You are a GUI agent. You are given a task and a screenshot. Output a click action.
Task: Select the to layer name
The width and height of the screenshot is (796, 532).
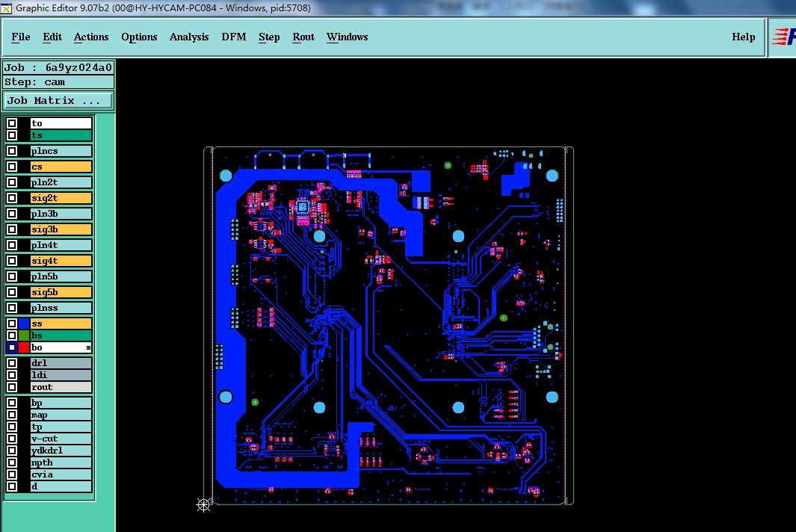tap(61, 123)
